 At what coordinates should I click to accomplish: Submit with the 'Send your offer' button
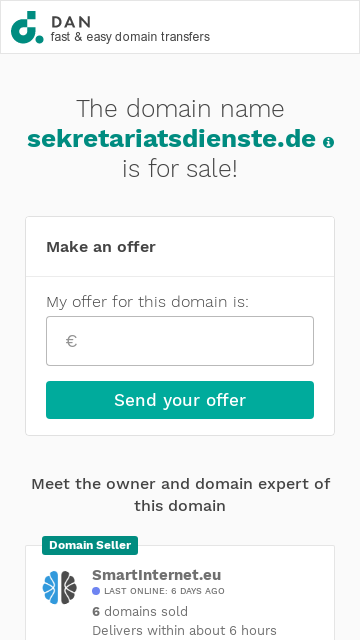(x=180, y=400)
